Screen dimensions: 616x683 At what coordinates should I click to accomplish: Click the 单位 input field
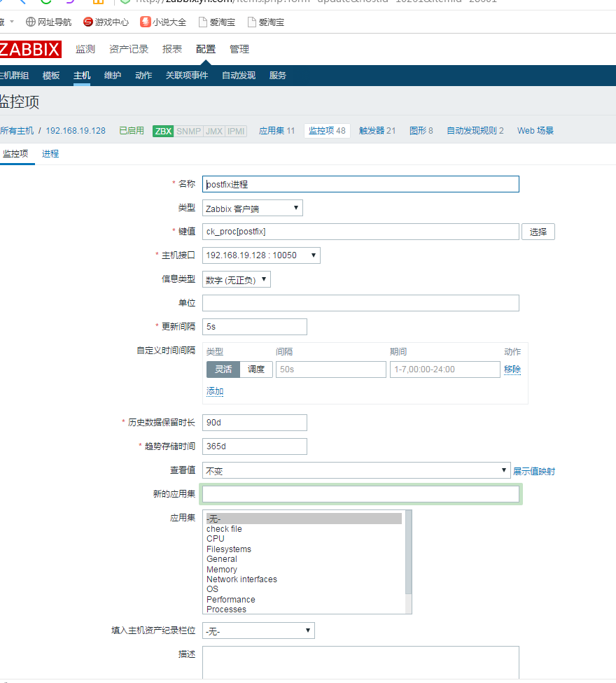[x=360, y=303]
